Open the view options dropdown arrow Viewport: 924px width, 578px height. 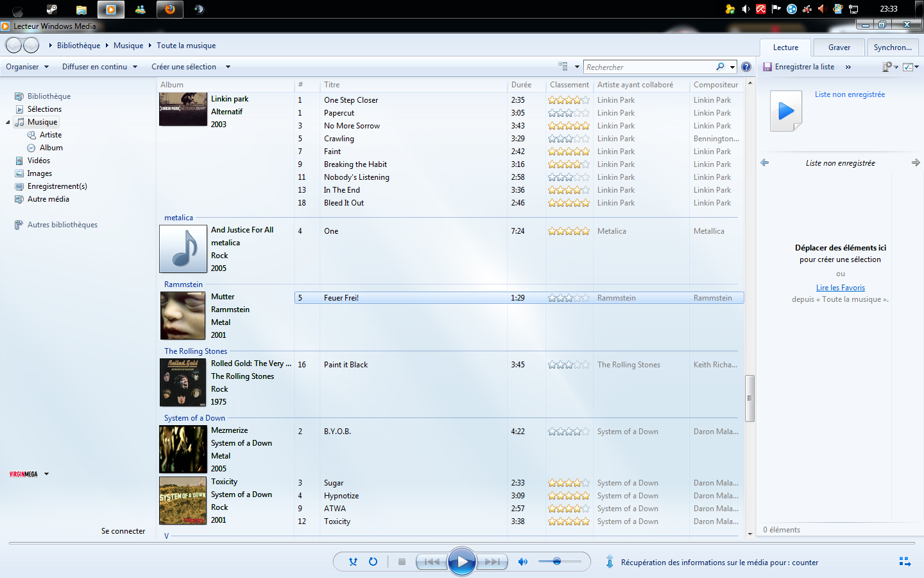[x=577, y=67]
